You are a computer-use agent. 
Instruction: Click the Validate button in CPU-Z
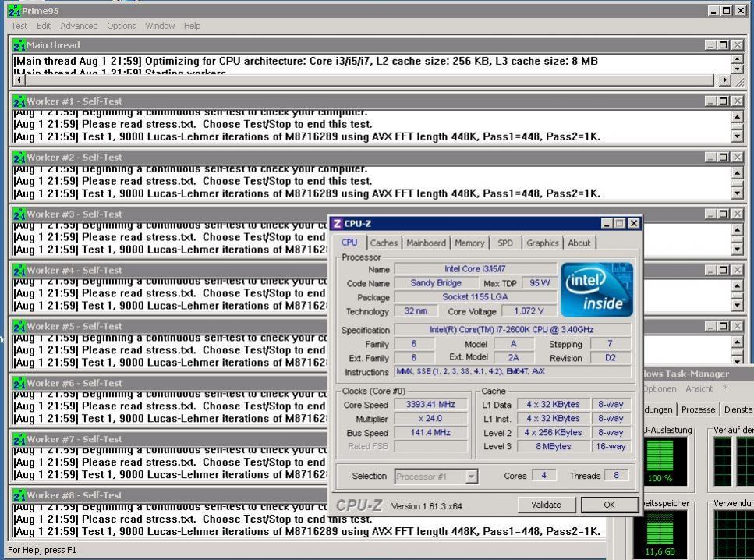(x=547, y=505)
